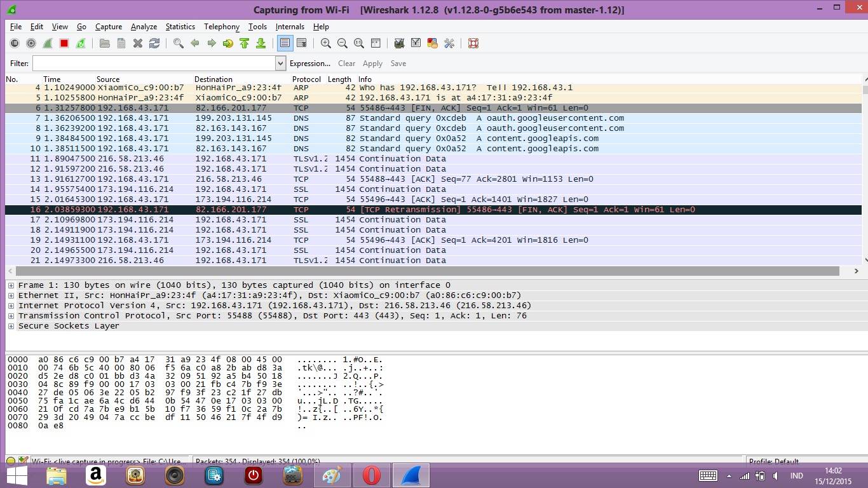Open the Internals menu
This screenshot has height=488, width=868.
click(290, 27)
